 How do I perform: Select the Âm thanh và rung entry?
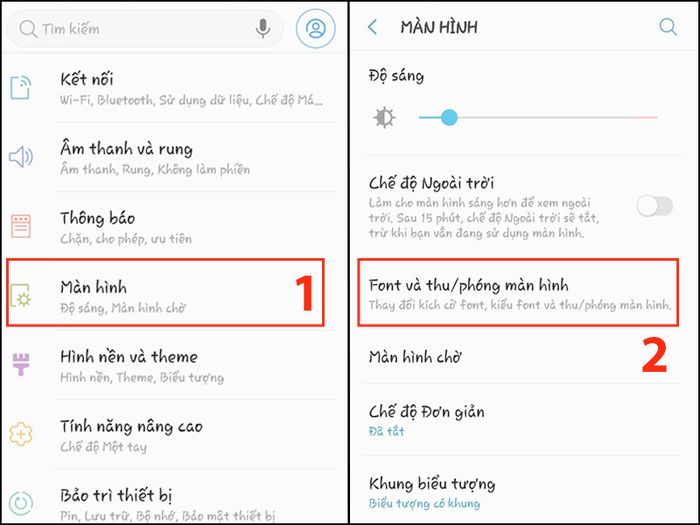click(x=174, y=157)
